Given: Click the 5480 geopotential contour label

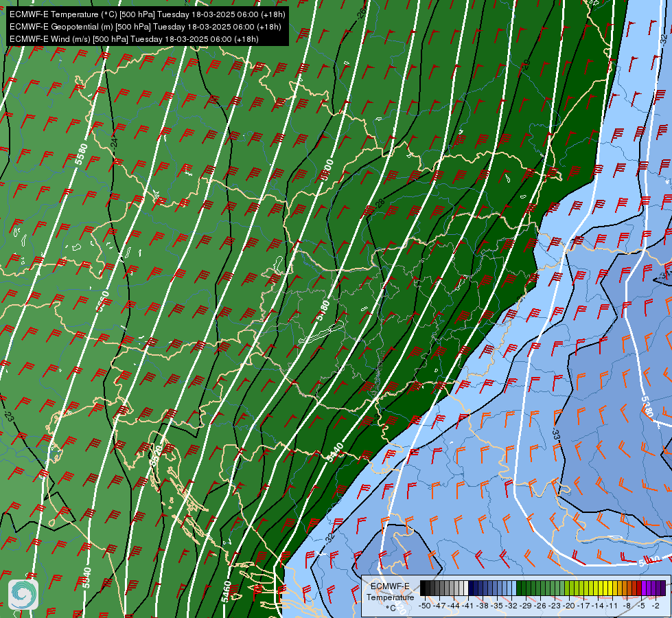Looking at the screenshot, I should [x=323, y=310].
